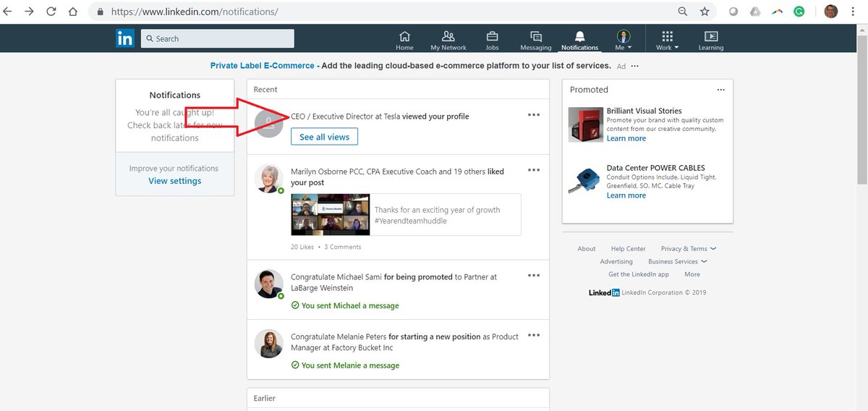868x411 pixels.
Task: Click the LinkedIn logo icon
Action: pyautogui.click(x=124, y=38)
